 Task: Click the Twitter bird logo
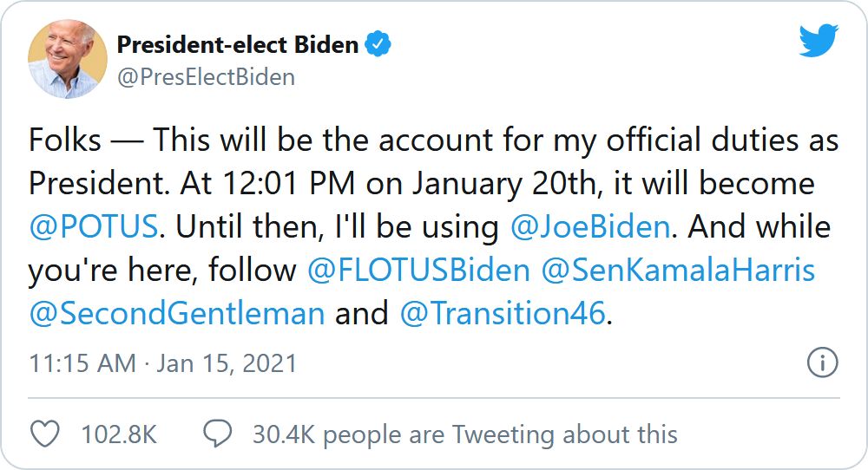[819, 41]
